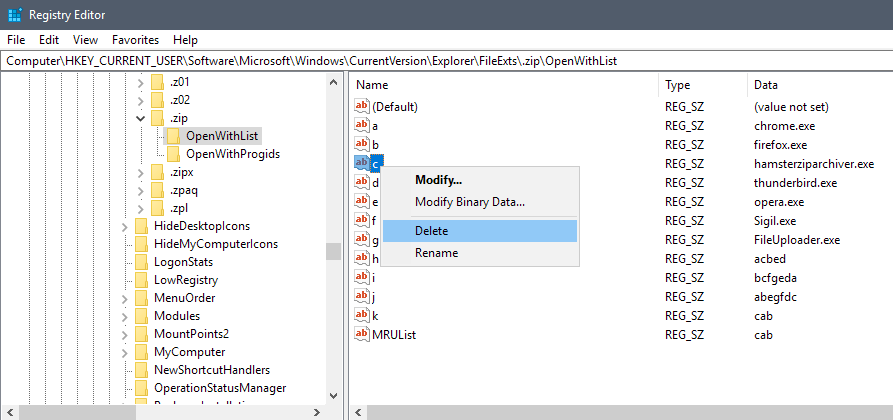Collapse the .zip key
Viewport: 893px width, 420px height.
(x=141, y=119)
